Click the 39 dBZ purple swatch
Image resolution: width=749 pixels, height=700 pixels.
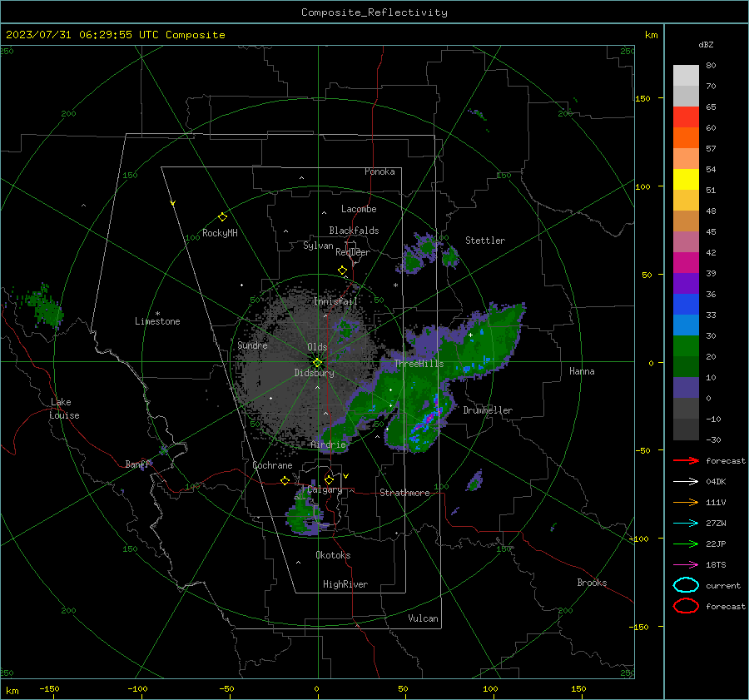pyautogui.click(x=686, y=283)
